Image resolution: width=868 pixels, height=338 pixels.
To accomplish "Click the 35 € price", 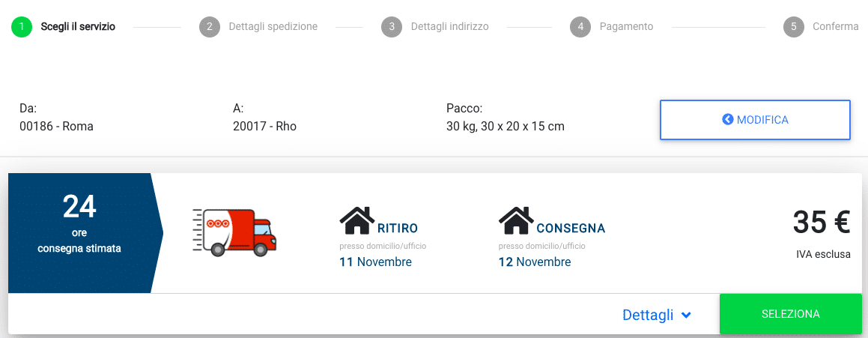I will coord(821,223).
